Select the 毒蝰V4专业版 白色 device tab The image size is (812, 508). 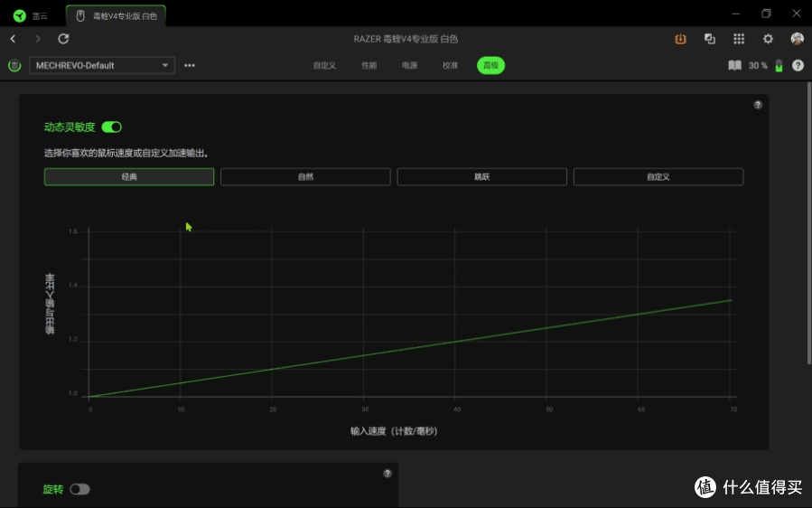click(x=116, y=15)
